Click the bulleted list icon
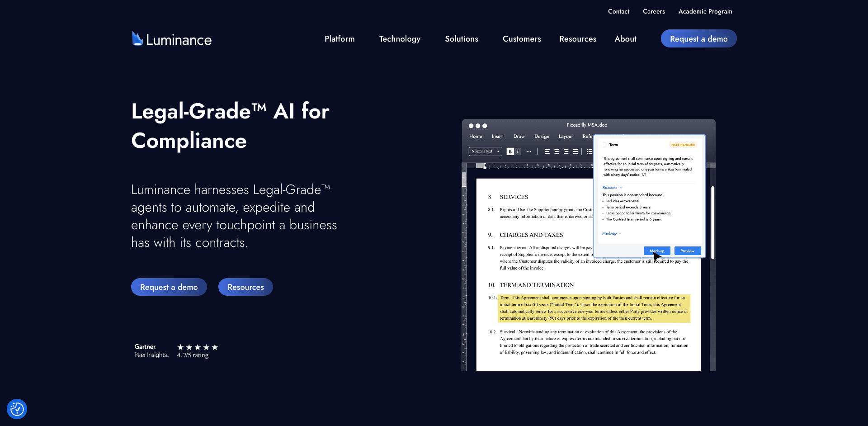 [590, 151]
